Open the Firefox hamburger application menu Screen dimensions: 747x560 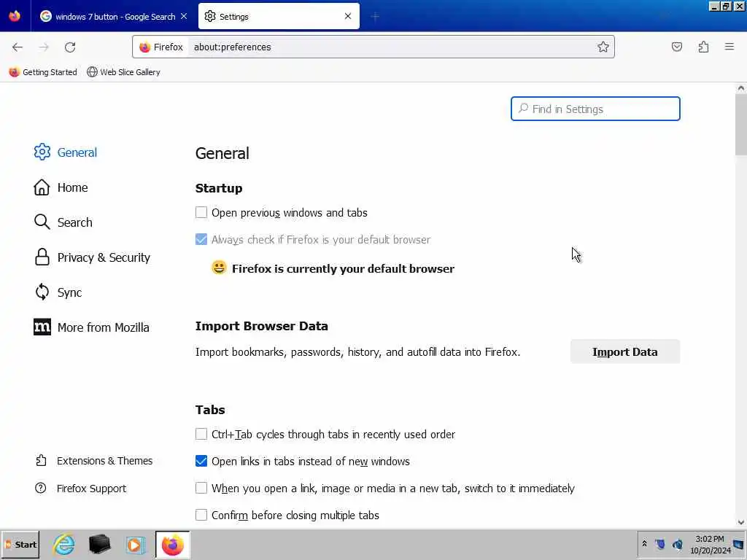729,47
